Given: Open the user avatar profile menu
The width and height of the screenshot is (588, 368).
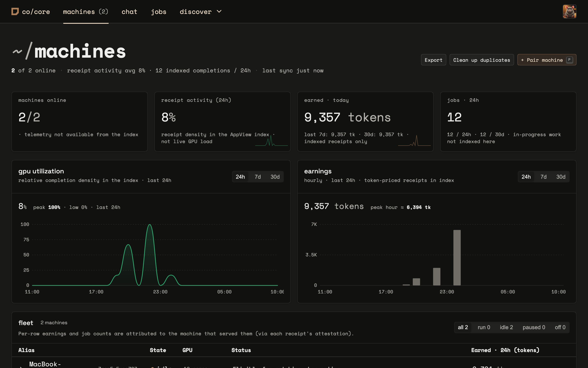Looking at the screenshot, I should tap(569, 11).
